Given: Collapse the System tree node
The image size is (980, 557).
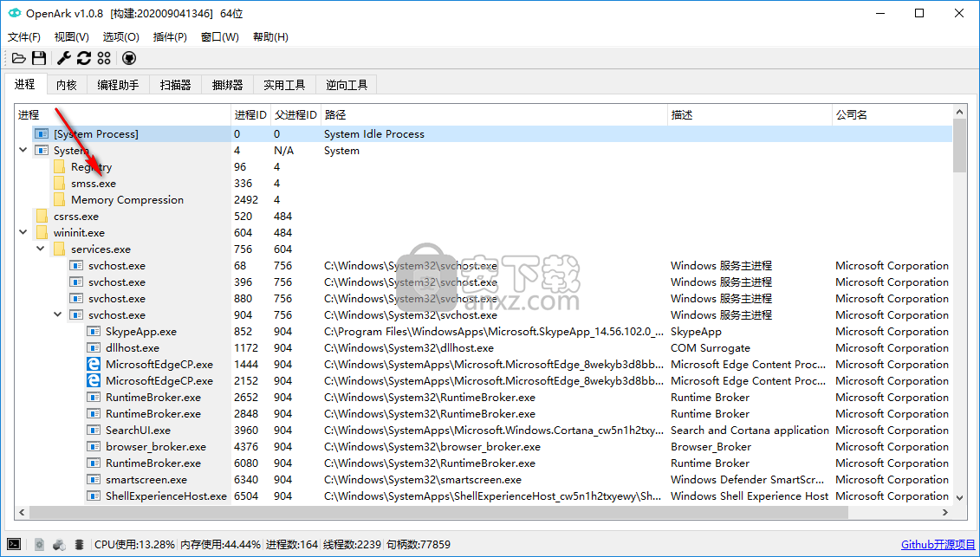Looking at the screenshot, I should tap(23, 150).
